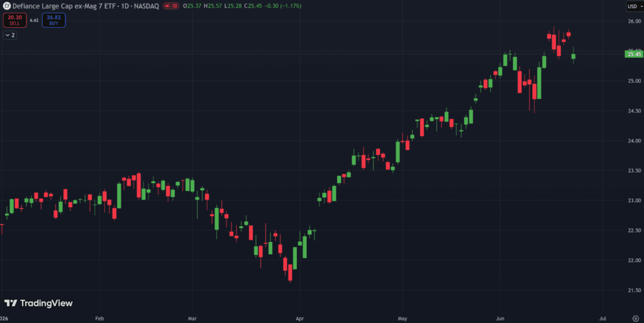Click the open value O25.37
This screenshot has height=323, width=644.
click(192, 6)
